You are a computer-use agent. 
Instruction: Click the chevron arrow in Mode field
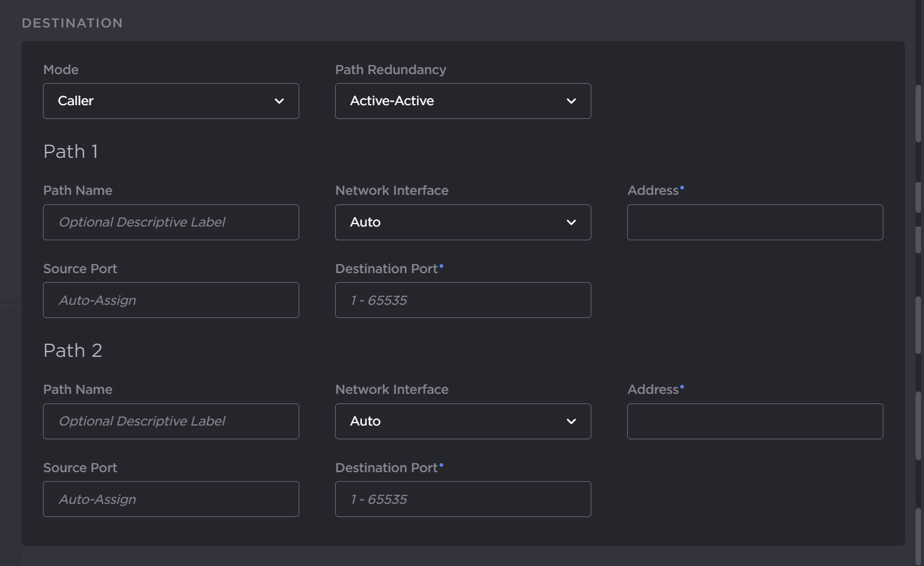[279, 101]
